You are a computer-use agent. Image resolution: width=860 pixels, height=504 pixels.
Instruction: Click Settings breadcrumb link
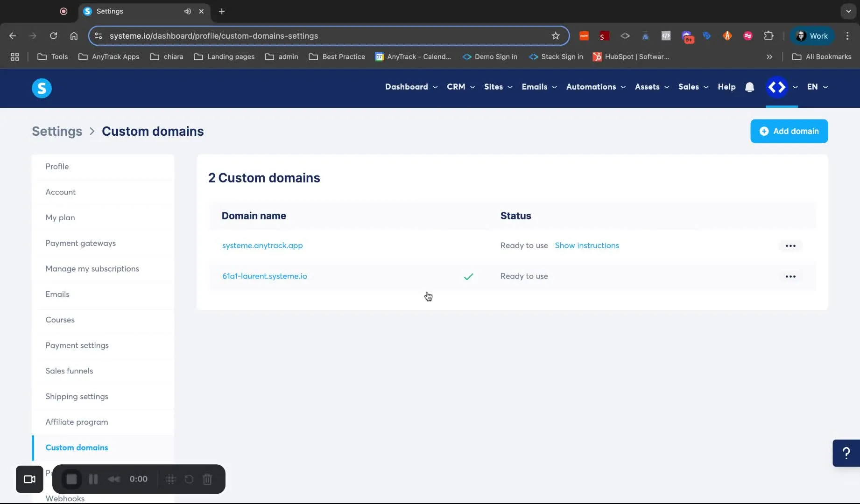tap(57, 132)
